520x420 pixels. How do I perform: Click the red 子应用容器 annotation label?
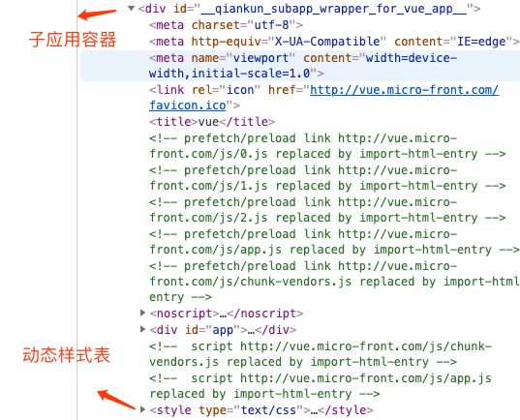coord(73,40)
